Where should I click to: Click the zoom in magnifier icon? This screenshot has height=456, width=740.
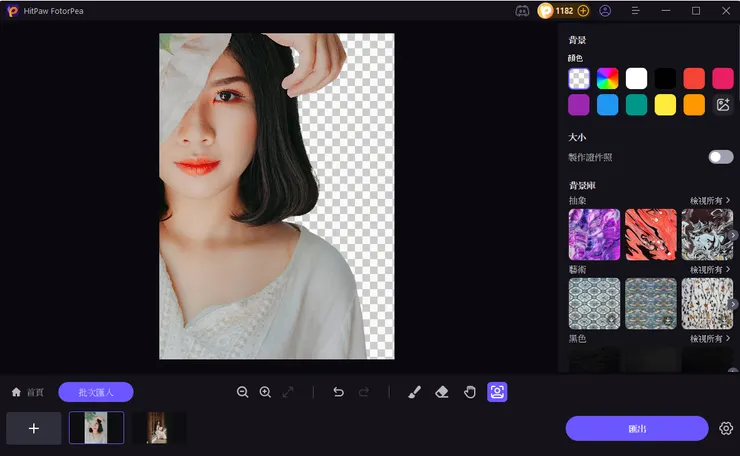click(x=265, y=392)
